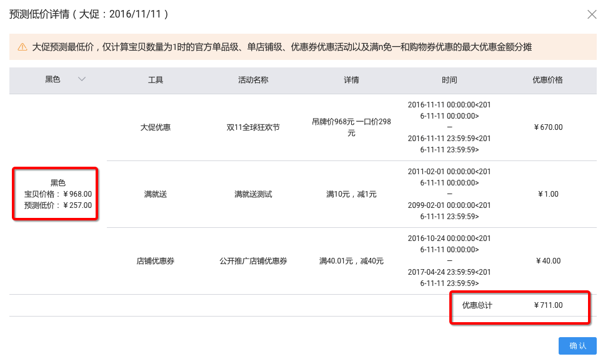Viewport: 608px width, 364px height.
Task: Click the 优惠总计 label
Action: tap(477, 305)
